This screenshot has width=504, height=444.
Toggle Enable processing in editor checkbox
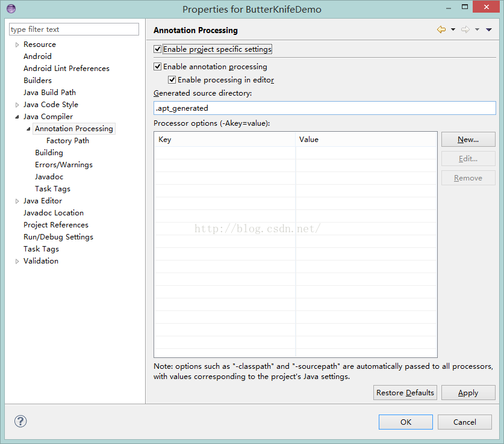pos(172,79)
